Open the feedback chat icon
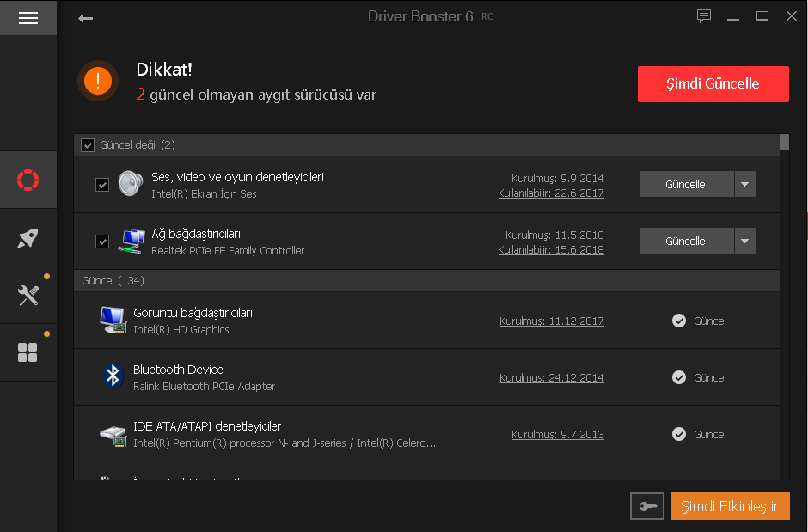This screenshot has width=808, height=532. tap(703, 16)
